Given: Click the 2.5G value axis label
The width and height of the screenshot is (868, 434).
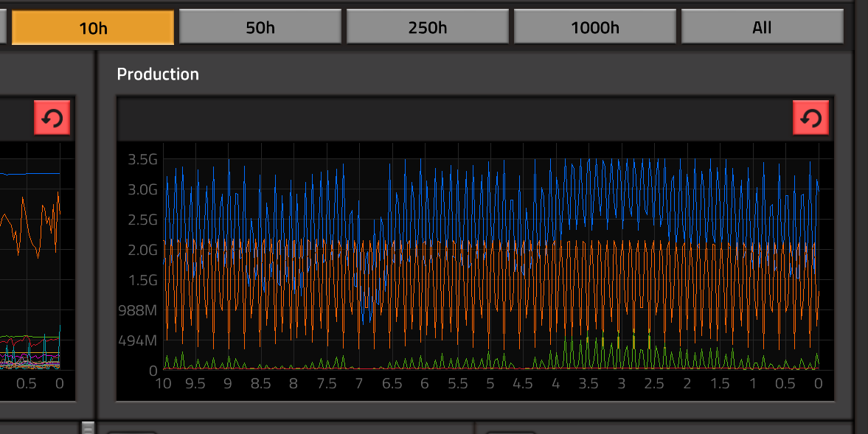Looking at the screenshot, I should tap(143, 220).
